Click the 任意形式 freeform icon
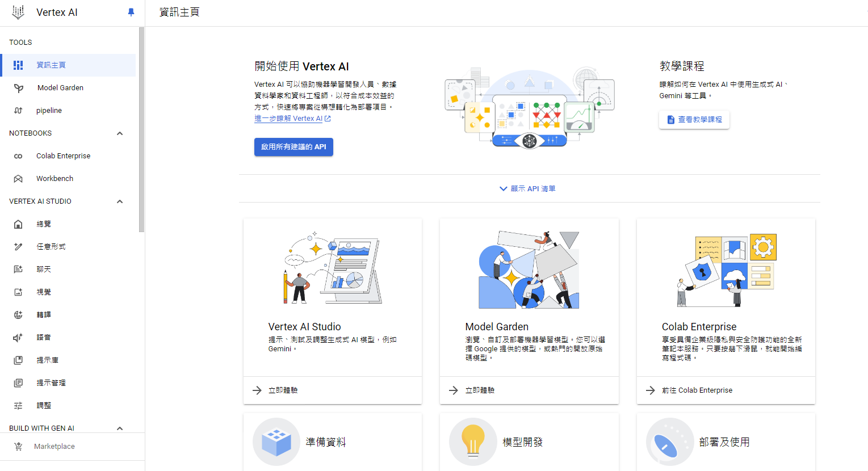The width and height of the screenshot is (868, 471). [18, 247]
